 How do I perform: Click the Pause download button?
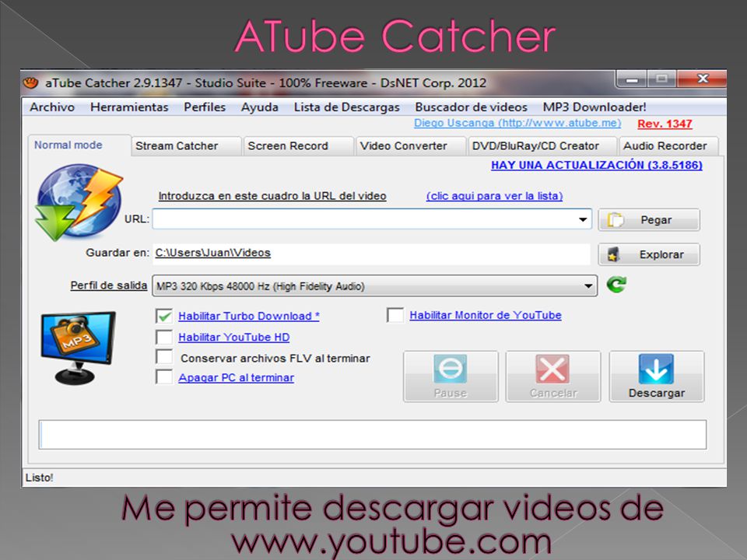pos(451,376)
